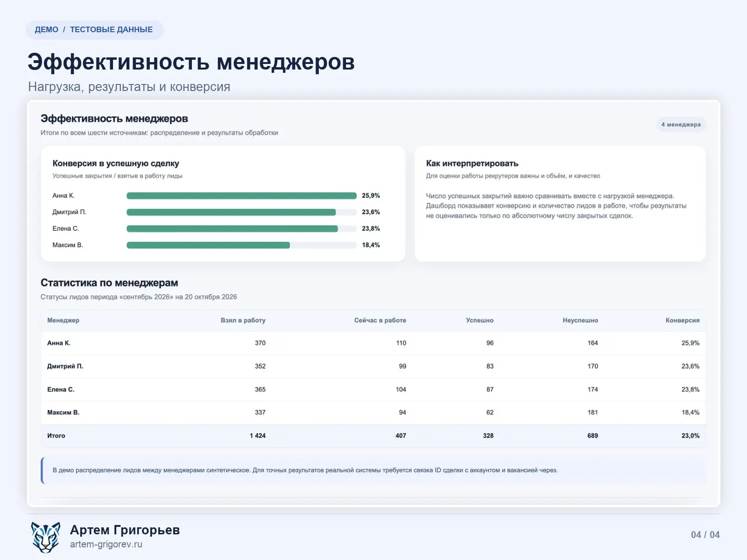The width and height of the screenshot is (747, 560).
Task: Click the 'Итого' row label
Action: [56, 435]
